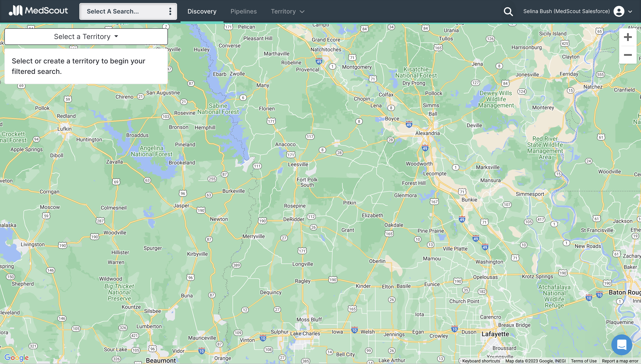Click the Alexandria city label
641x364 pixels.
[x=427, y=133]
